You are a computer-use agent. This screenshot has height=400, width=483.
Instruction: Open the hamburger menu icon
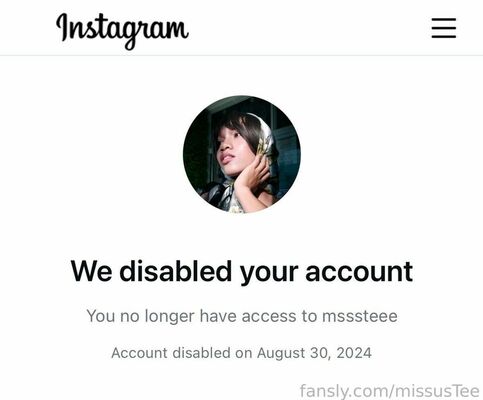444,28
